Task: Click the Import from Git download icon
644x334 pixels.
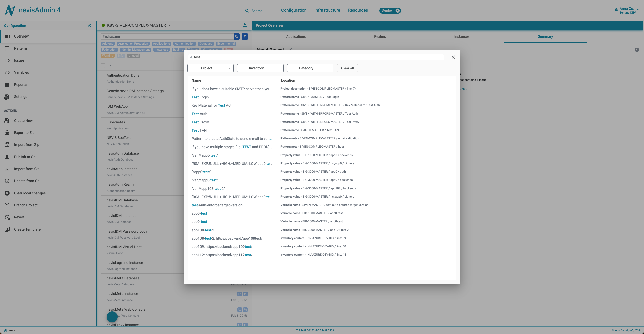Action: tap(7, 169)
